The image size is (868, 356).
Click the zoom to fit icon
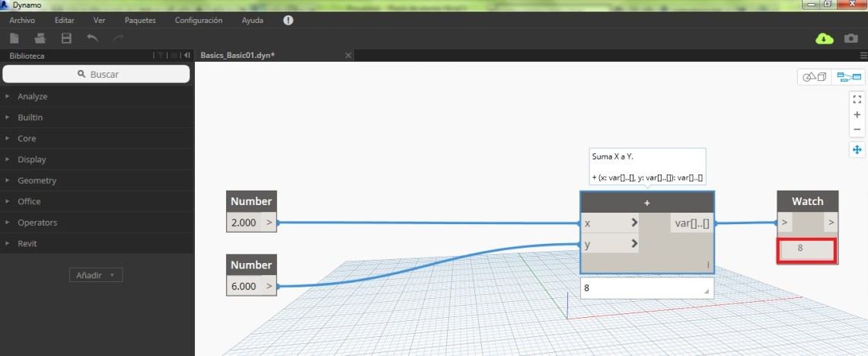[x=857, y=99]
